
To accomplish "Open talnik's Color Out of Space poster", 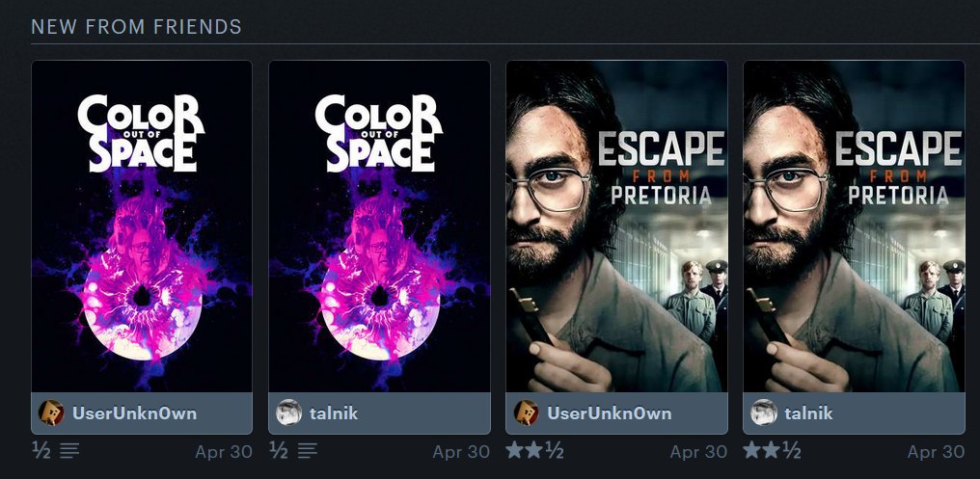I will (379, 226).
